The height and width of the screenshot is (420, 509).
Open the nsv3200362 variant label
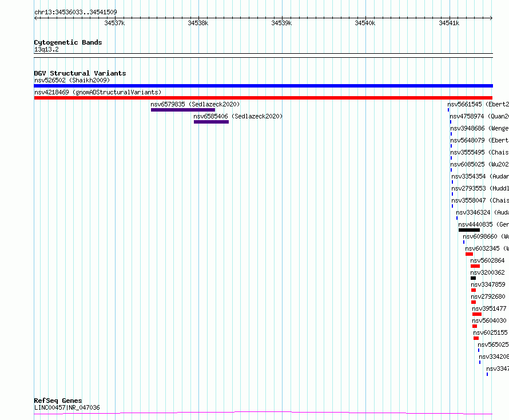488,272
